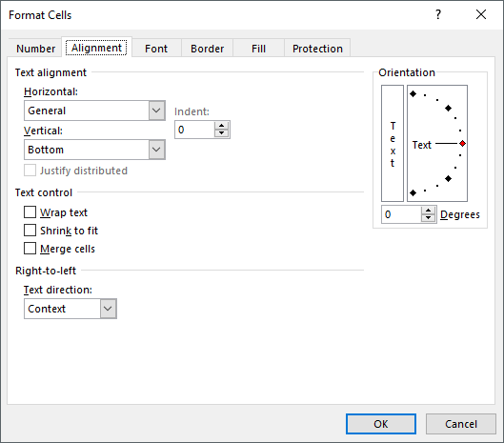Open the Font tab

(156, 49)
